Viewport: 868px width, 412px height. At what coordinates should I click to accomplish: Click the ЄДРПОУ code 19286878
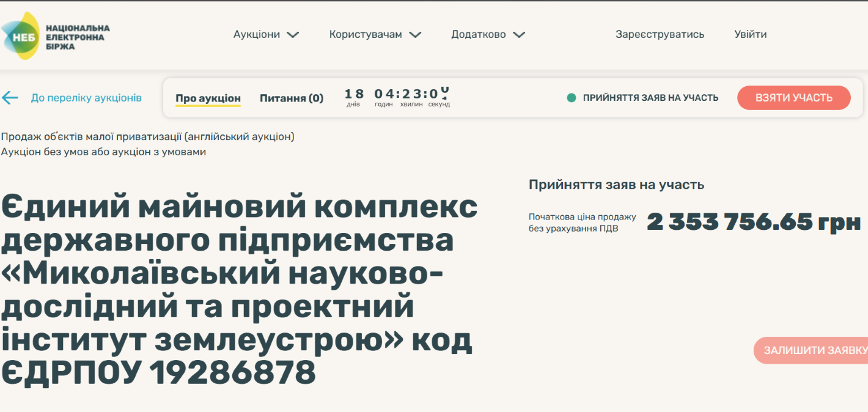point(233,372)
